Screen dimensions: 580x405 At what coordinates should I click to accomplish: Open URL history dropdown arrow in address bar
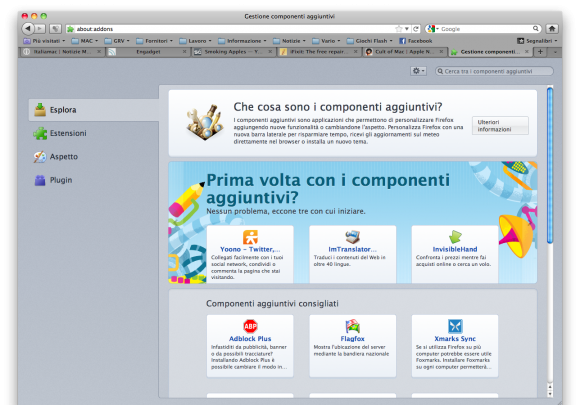click(x=407, y=29)
